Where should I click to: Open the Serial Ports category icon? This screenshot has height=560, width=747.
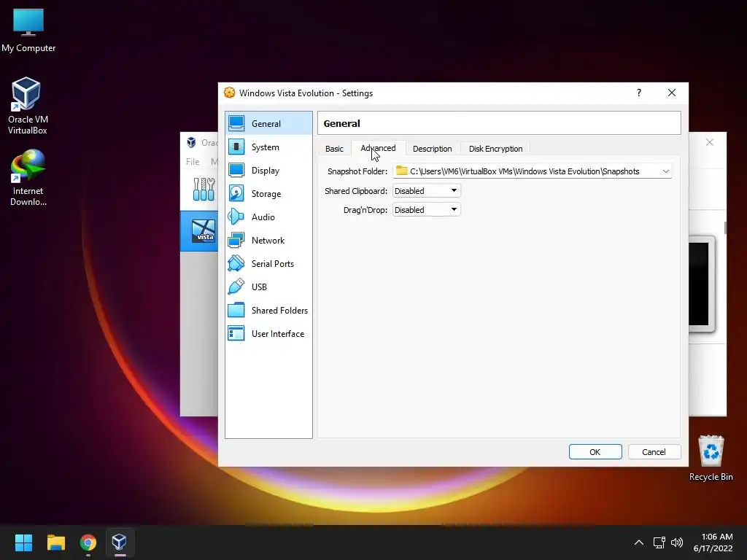pyautogui.click(x=236, y=263)
